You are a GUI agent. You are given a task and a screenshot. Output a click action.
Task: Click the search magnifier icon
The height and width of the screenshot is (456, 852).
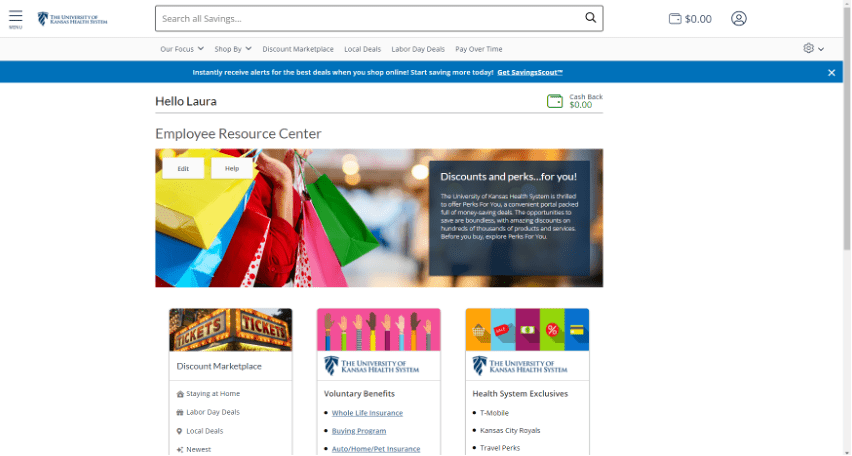coord(590,18)
